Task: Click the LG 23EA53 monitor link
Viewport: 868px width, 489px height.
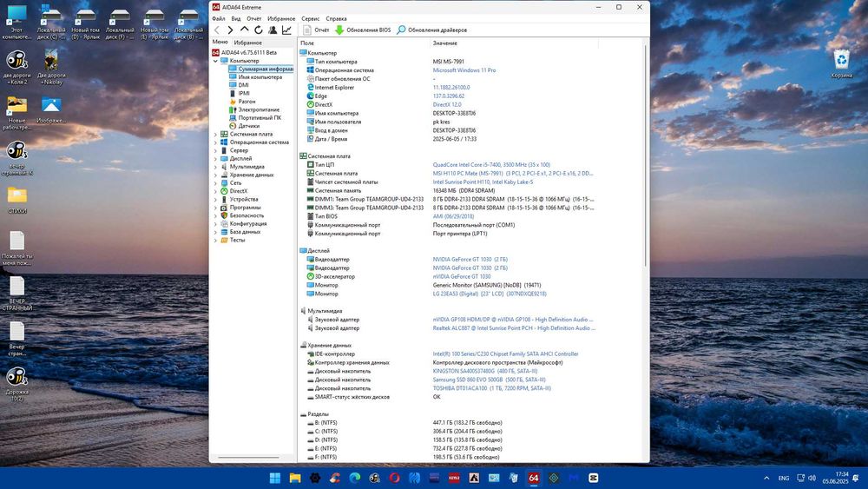Action: 490,294
